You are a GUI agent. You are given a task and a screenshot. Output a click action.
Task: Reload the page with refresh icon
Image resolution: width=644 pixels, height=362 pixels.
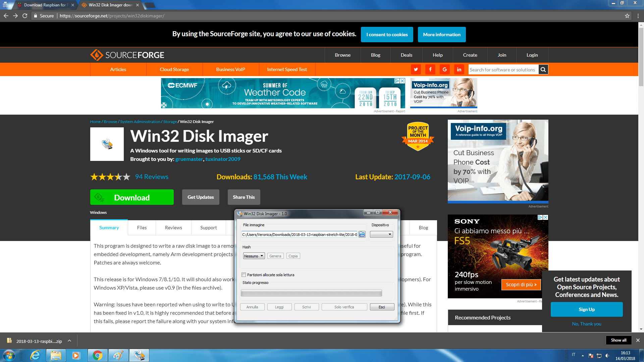25,16
